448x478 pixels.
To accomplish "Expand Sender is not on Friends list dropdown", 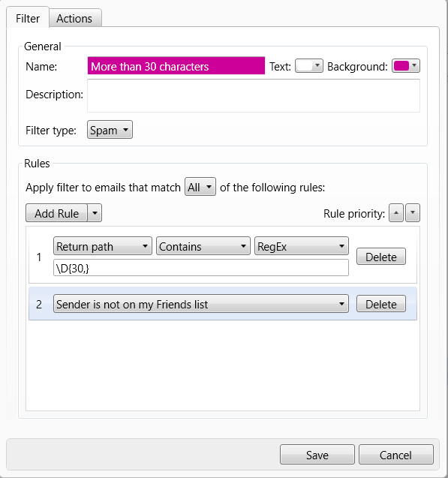I will pos(201,304).
